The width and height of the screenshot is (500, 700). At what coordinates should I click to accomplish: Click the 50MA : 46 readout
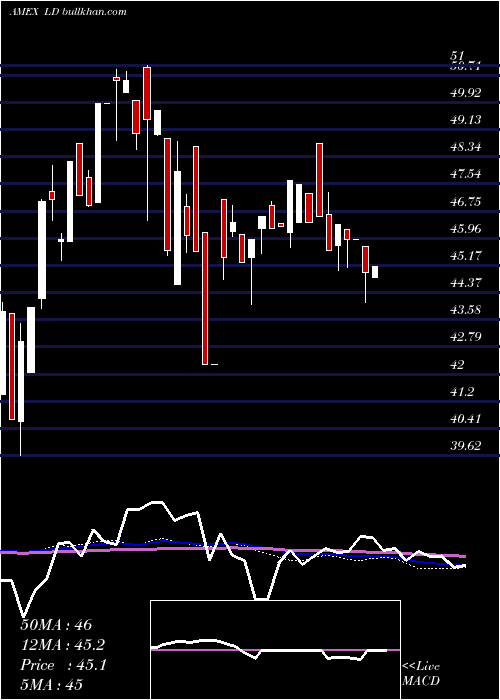click(x=56, y=625)
